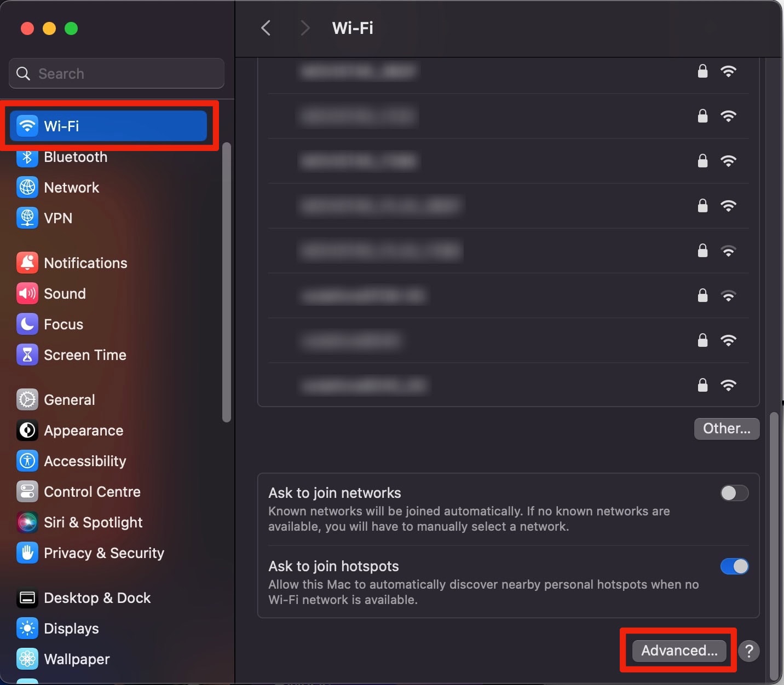Image resolution: width=784 pixels, height=685 pixels.
Task: Click the back navigation chevron
Action: click(x=266, y=28)
